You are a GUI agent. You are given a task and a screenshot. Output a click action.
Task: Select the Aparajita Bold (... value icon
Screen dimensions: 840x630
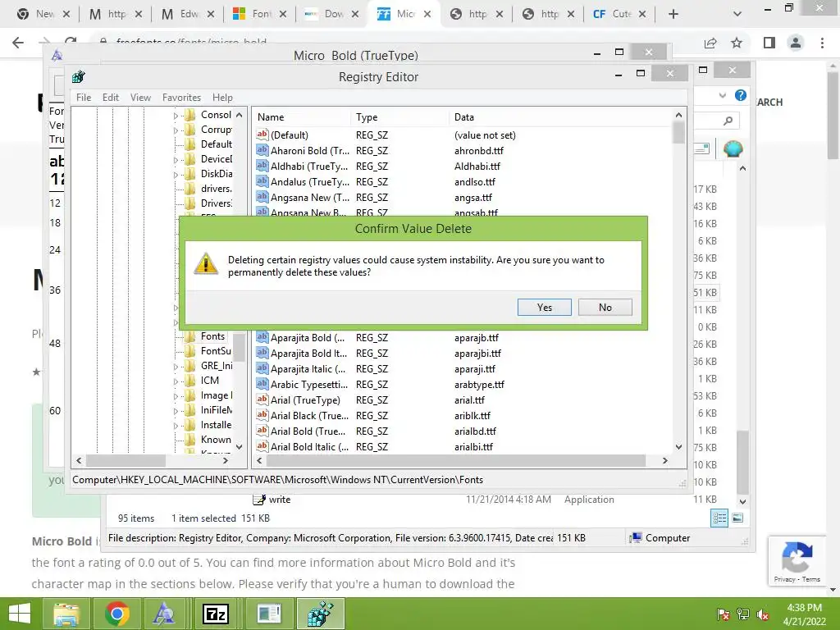[262, 337]
